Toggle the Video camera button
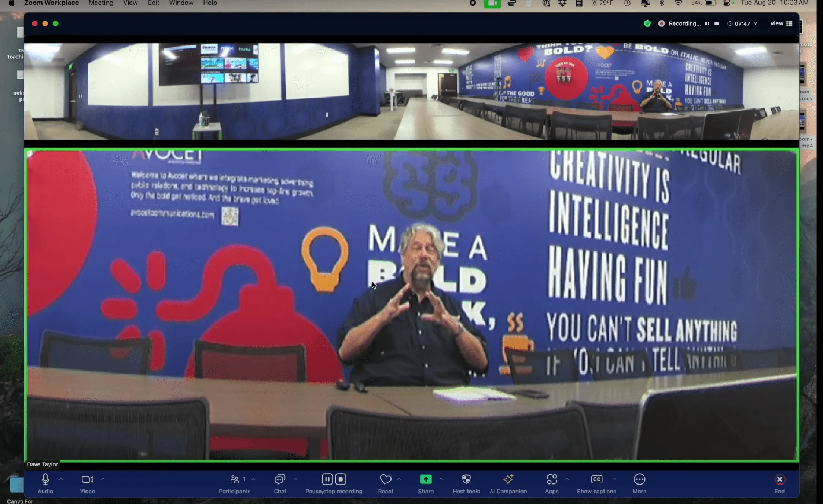This screenshot has height=504, width=823. click(88, 479)
